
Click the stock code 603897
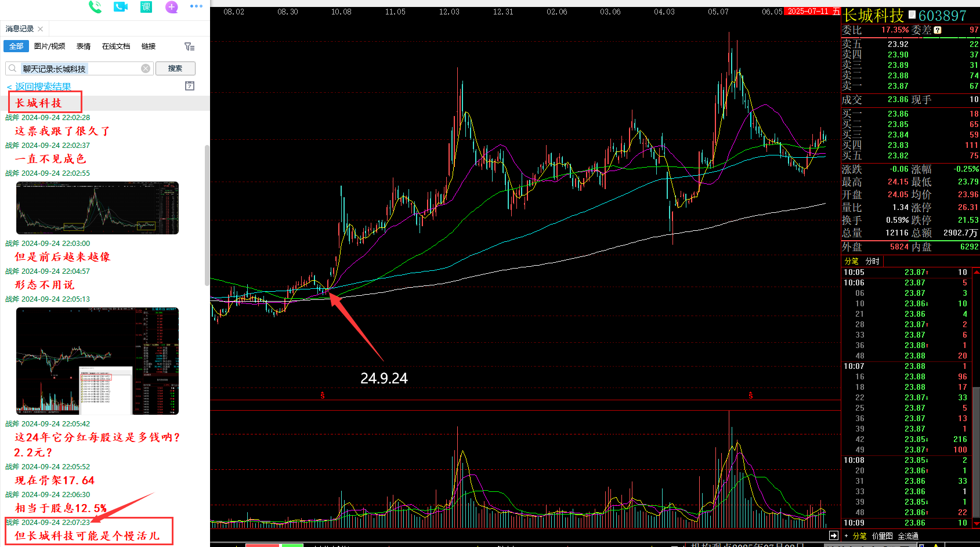point(942,16)
